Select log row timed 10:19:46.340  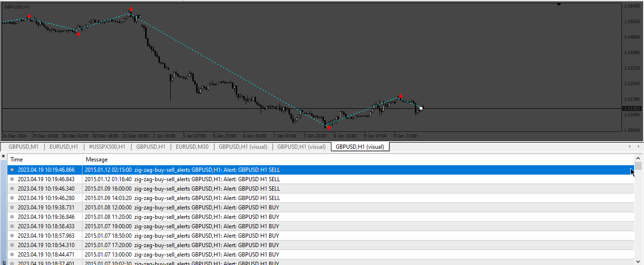coord(321,189)
